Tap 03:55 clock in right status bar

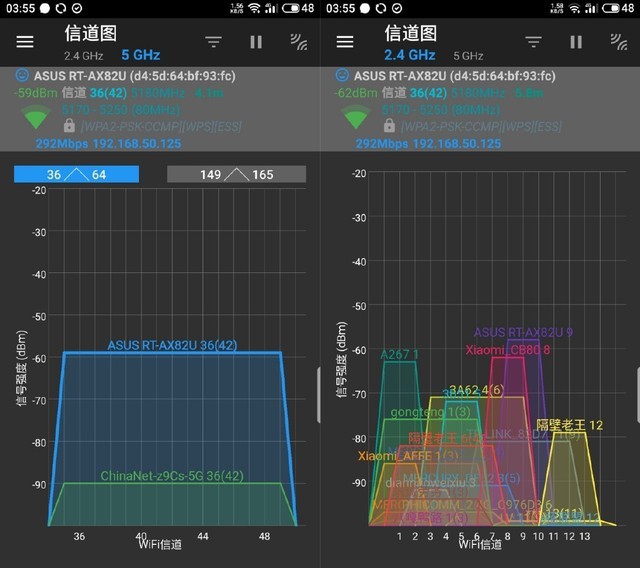(x=340, y=8)
